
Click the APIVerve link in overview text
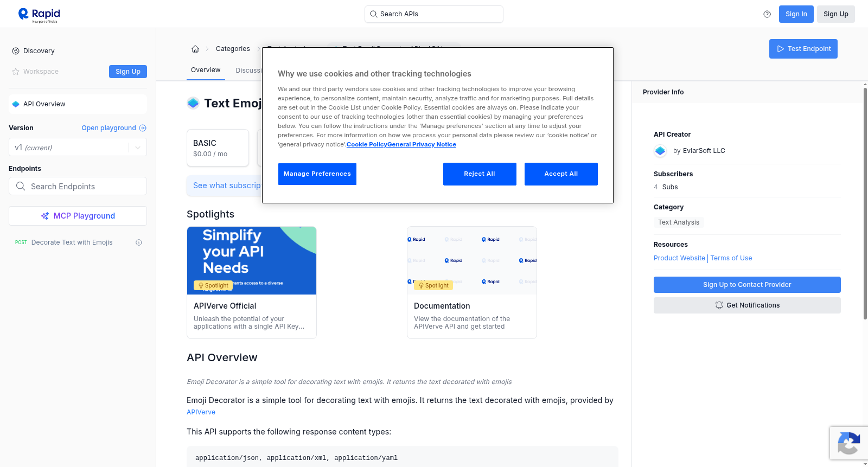tap(201, 412)
